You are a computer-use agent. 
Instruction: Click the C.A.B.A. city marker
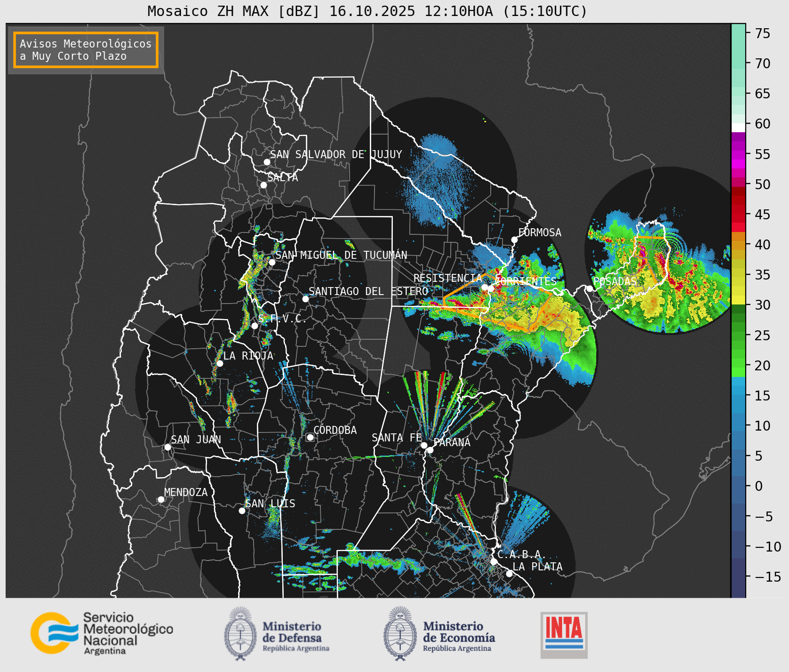tap(494, 561)
